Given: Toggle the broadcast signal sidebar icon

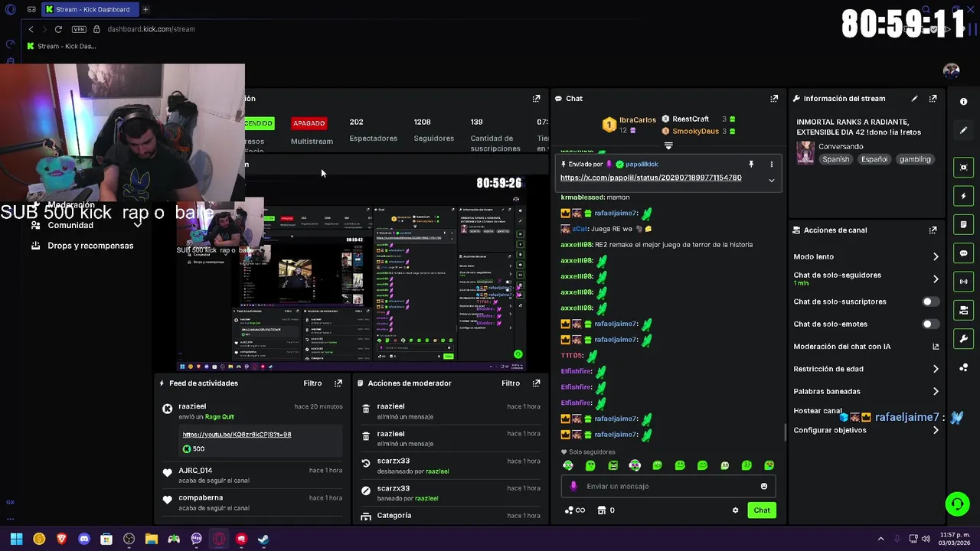Looking at the screenshot, I should tap(963, 282).
